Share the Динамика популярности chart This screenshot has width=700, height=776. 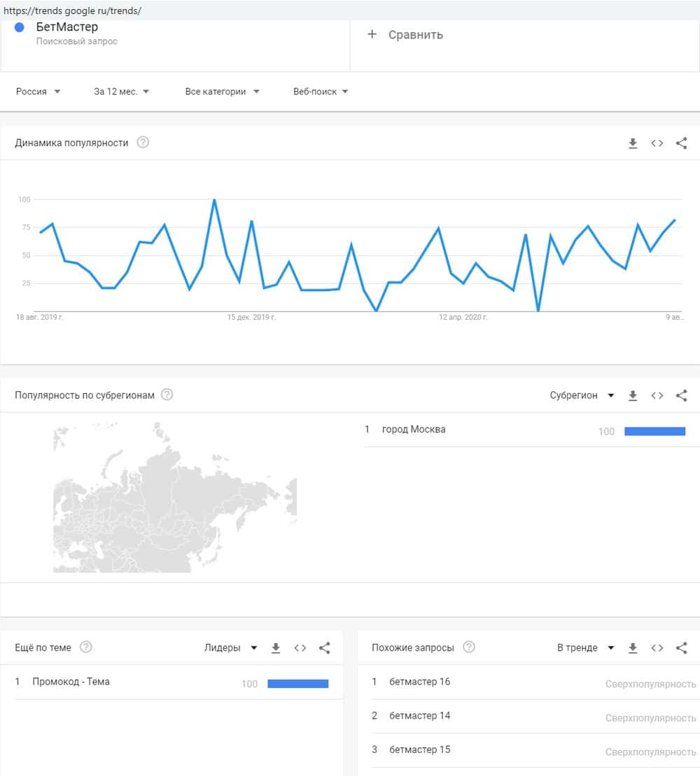(681, 143)
